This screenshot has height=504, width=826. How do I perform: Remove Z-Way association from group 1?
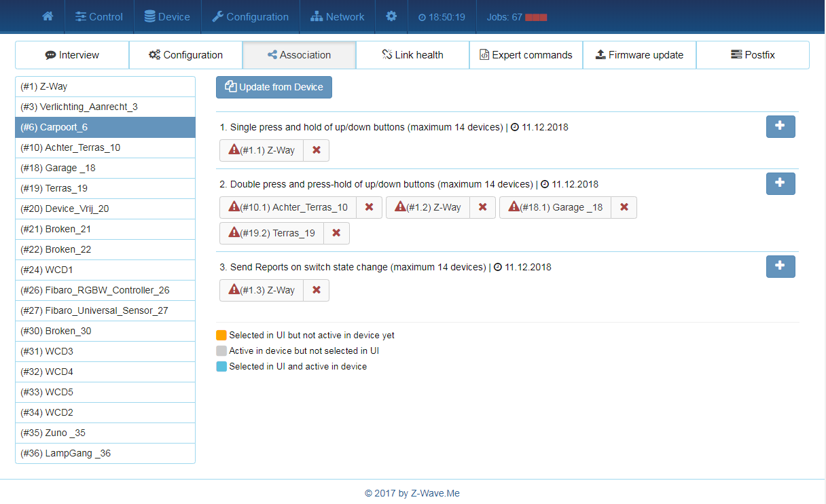(316, 150)
